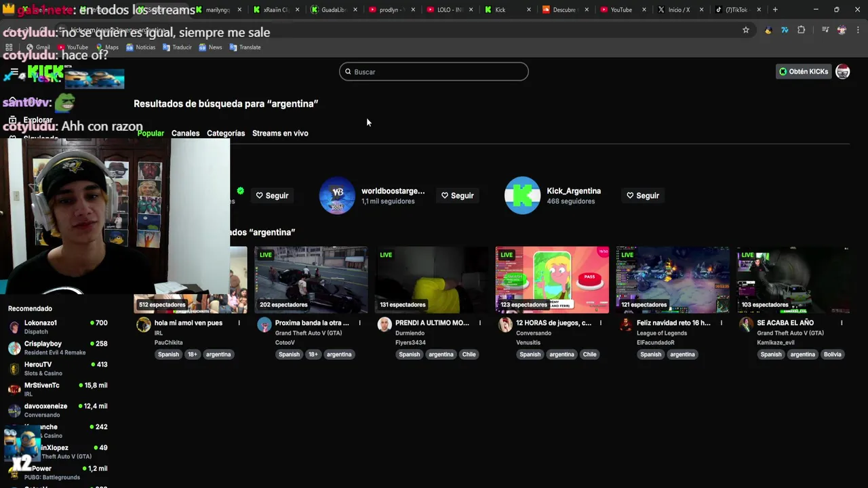Follow the Kick_Argentina channel with Seguir

pos(642,196)
